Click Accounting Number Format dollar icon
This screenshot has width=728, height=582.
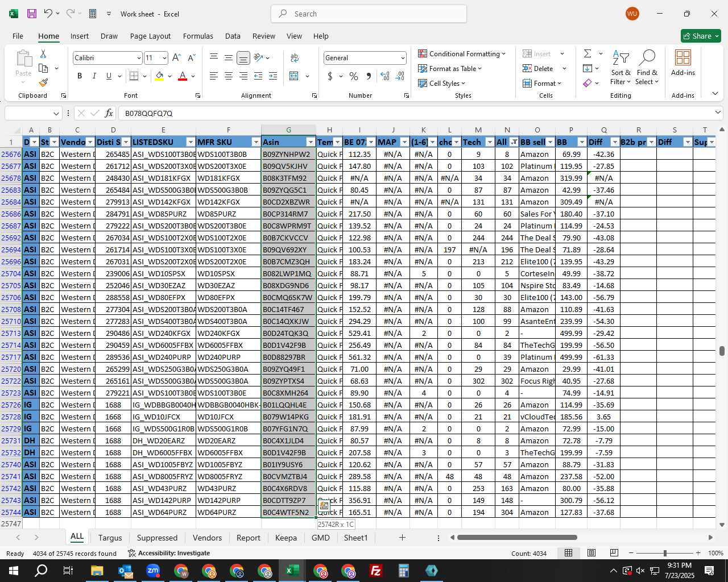pos(330,76)
